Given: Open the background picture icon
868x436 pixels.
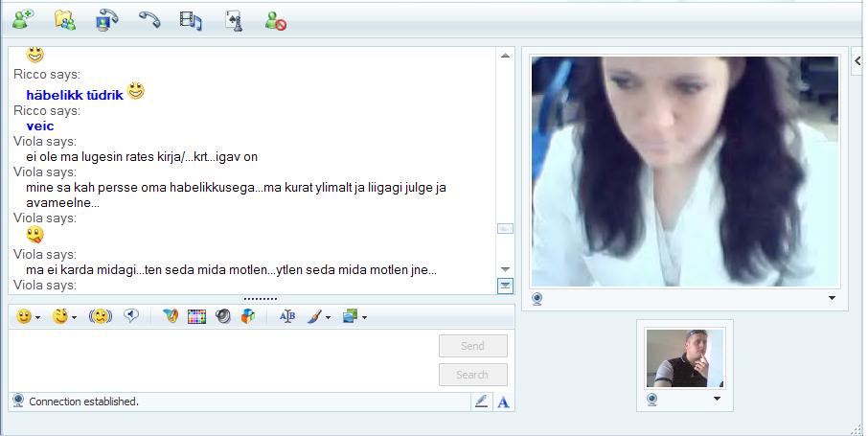Looking at the screenshot, I should pos(350,316).
